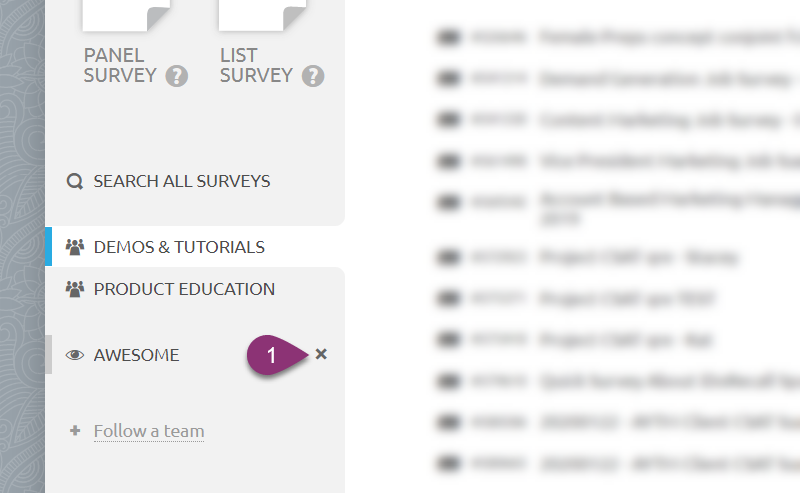Open help question mark beside List Survey

[x=313, y=76]
